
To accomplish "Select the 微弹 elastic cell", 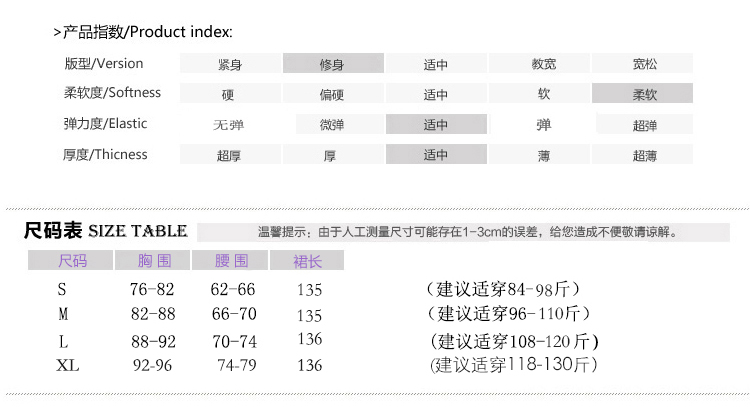I will coord(340,124).
